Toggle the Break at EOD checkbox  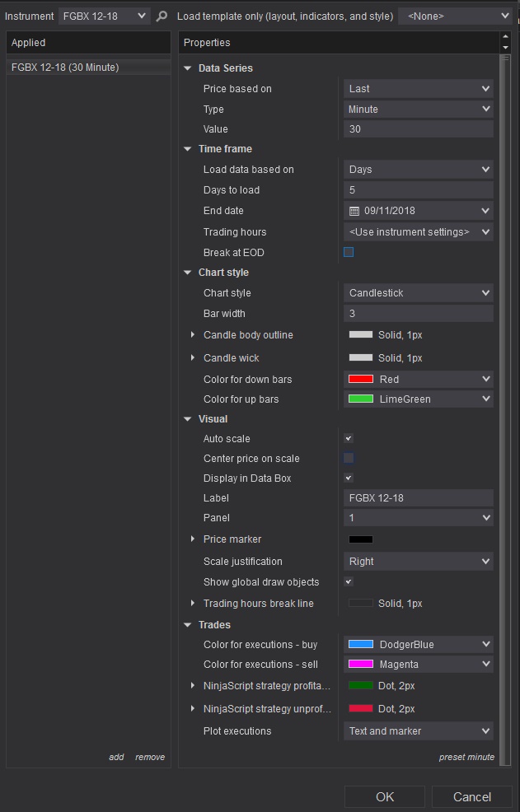pos(349,252)
